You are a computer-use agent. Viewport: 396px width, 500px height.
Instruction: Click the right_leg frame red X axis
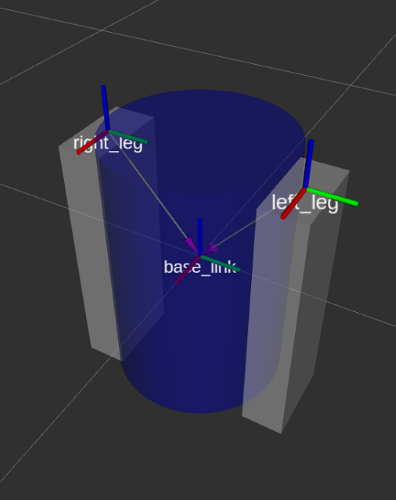[x=92, y=142]
